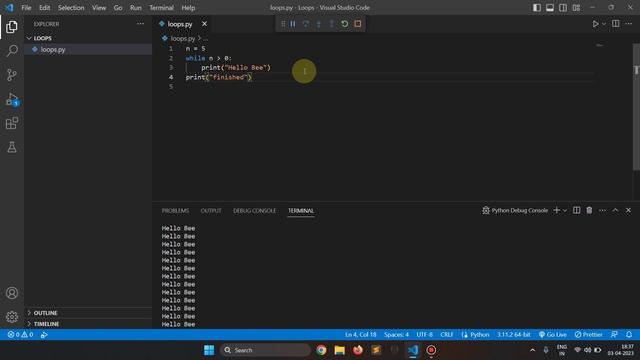Screen dimensions: 640x360
Task: Open terminal panel more actions
Action: coord(602,210)
